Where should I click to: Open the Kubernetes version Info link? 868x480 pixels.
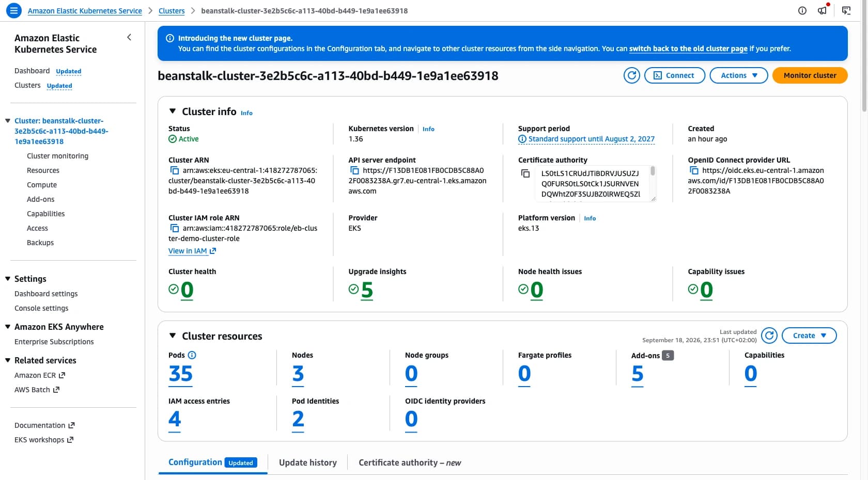click(428, 129)
